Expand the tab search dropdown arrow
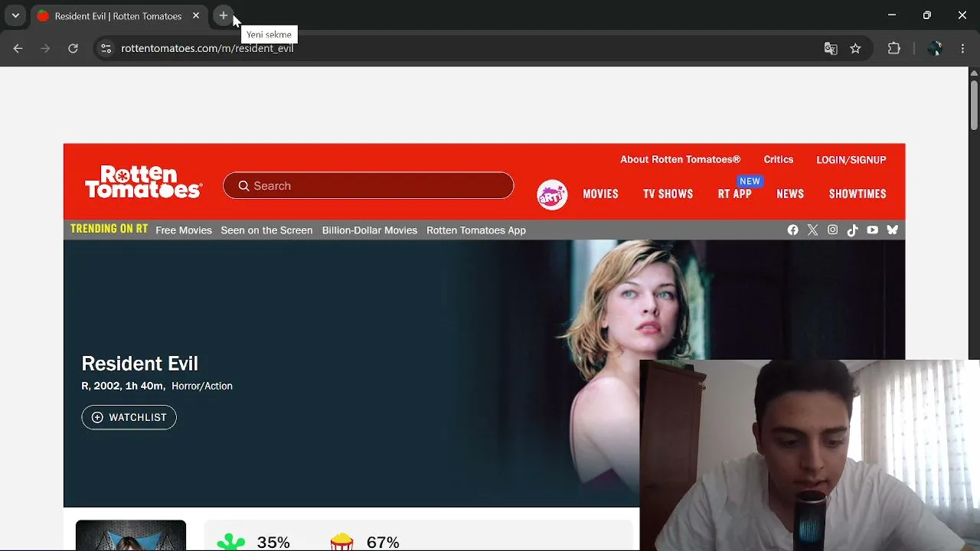This screenshot has height=551, width=980. click(15, 15)
